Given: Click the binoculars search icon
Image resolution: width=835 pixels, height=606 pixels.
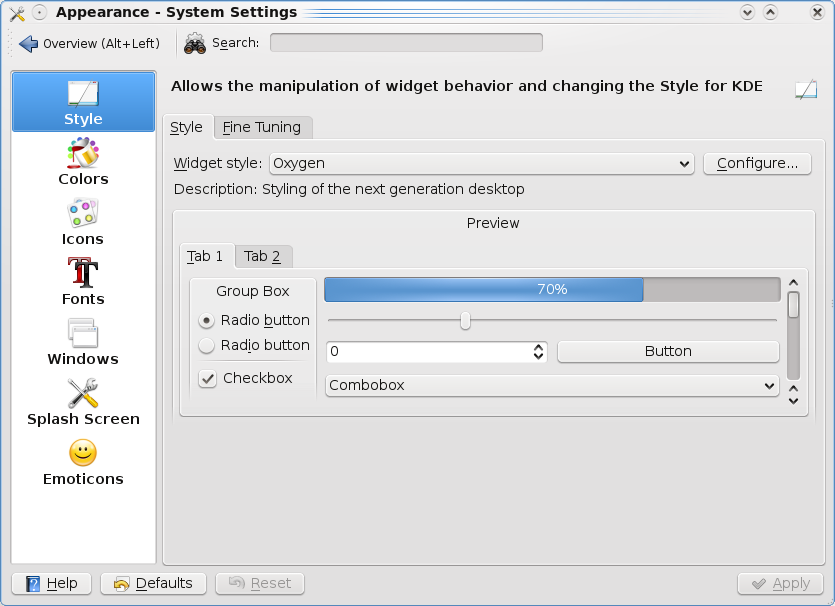Looking at the screenshot, I should coord(195,43).
